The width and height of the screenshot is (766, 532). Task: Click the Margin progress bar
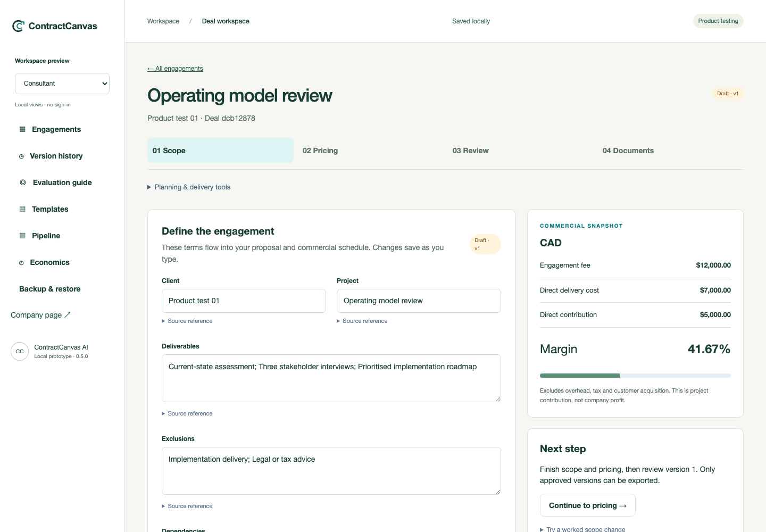[x=635, y=376]
